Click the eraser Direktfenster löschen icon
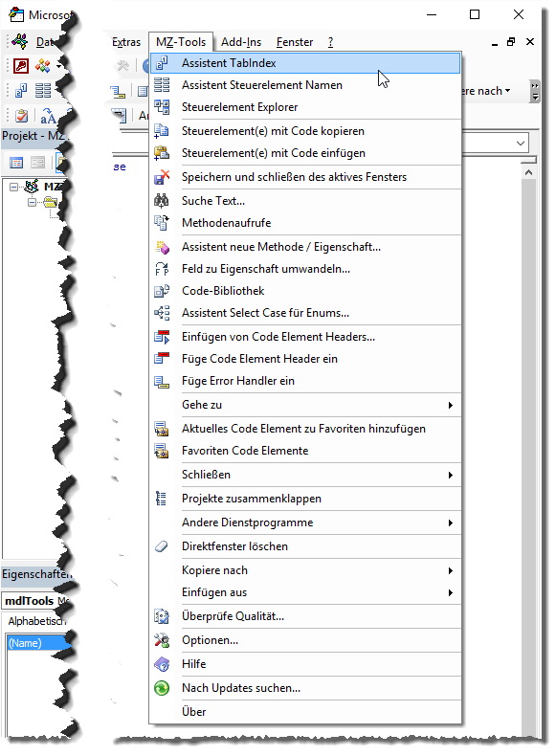The width and height of the screenshot is (556, 756). (162, 546)
